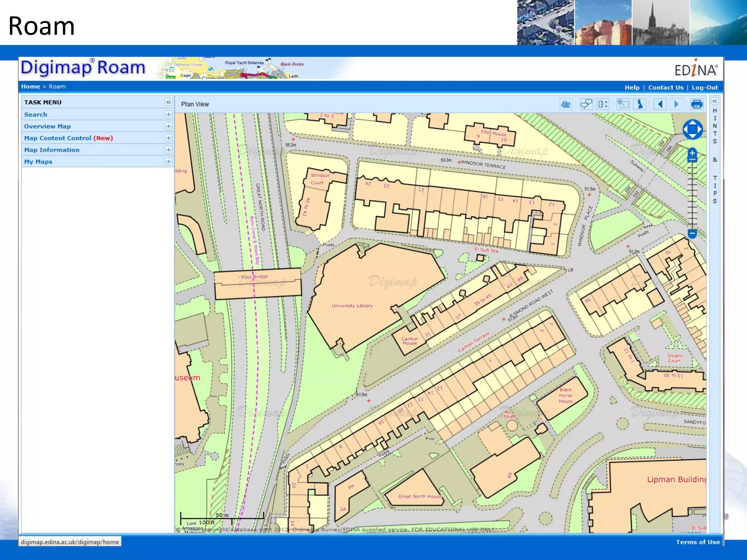Screen dimensions: 747x560
Task: Click the basemap mountains icon in toolbar
Action: [x=565, y=104]
